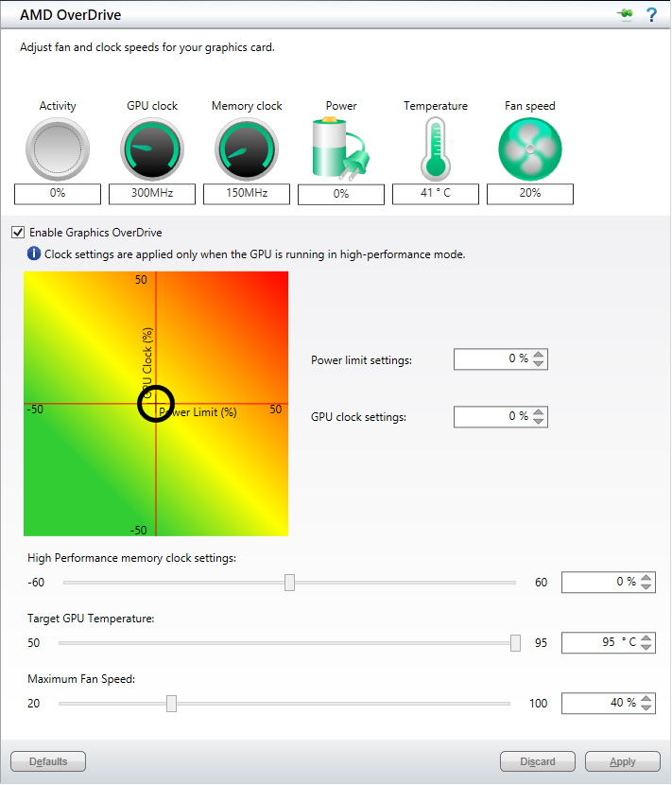Image resolution: width=672 pixels, height=785 pixels.
Task: Increase GPU clock settings with up arrow
Action: click(x=539, y=412)
